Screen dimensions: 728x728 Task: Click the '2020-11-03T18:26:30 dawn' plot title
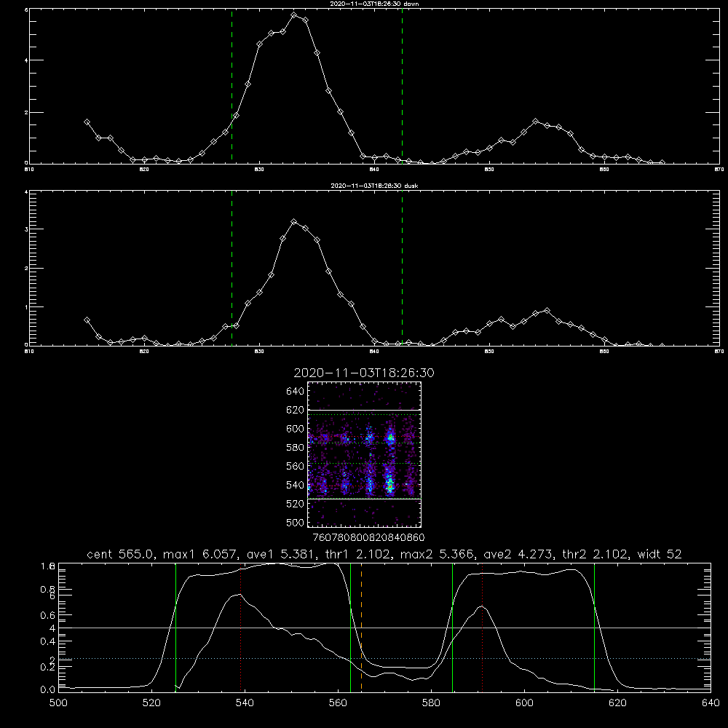point(374,4)
